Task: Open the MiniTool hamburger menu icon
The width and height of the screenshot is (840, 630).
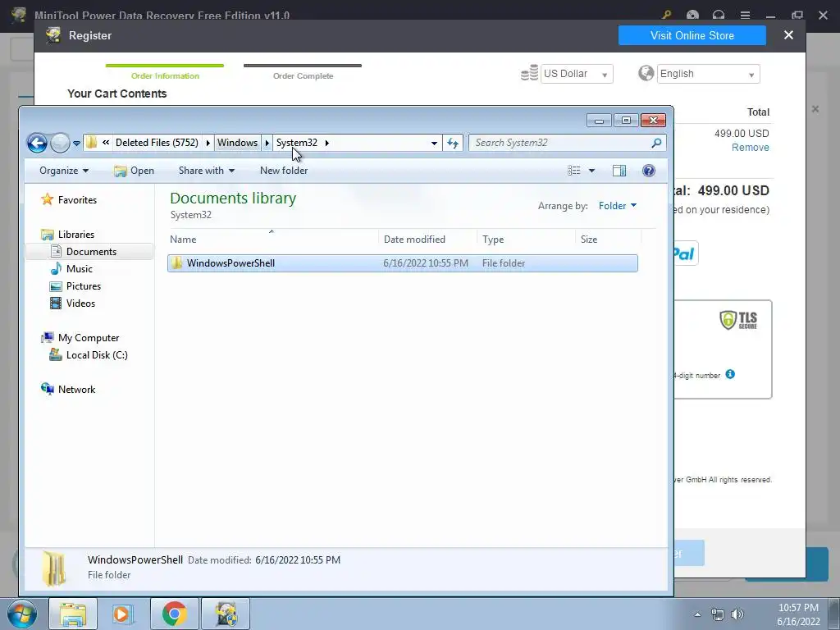Action: 745,15
